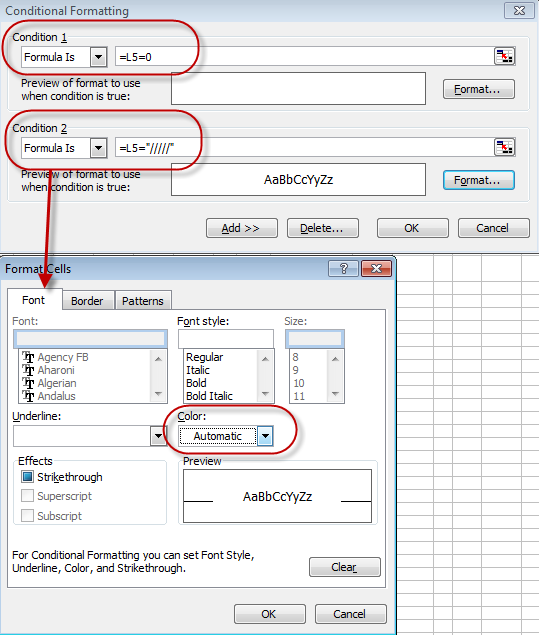Click the Font name input field
The image size is (539, 635).
click(90, 339)
